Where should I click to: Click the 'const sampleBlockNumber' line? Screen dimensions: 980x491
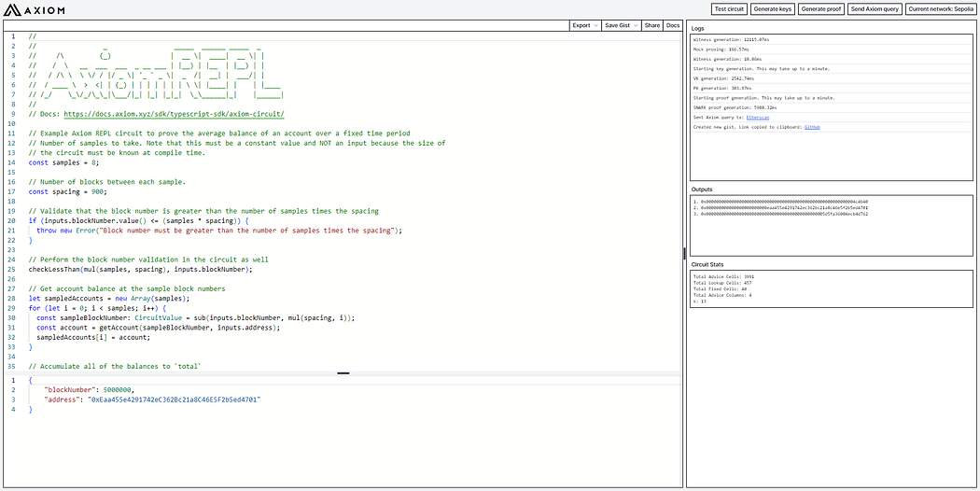tap(196, 318)
